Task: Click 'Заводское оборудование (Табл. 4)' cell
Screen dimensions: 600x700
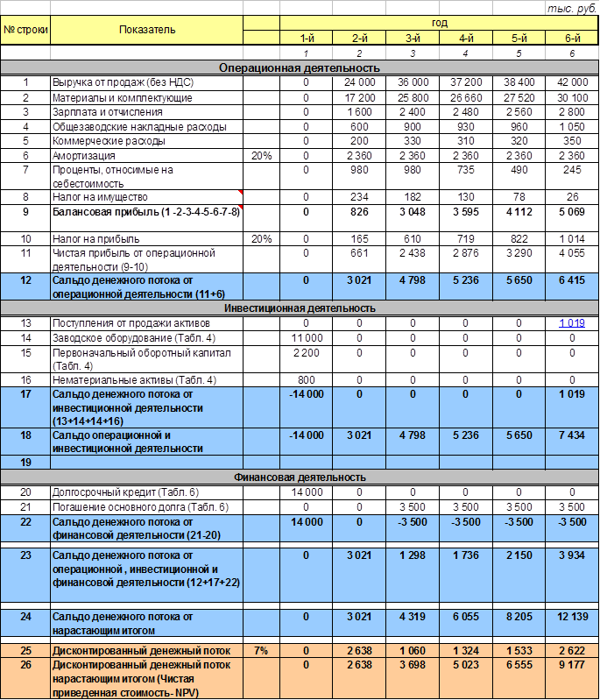Action: [x=146, y=338]
